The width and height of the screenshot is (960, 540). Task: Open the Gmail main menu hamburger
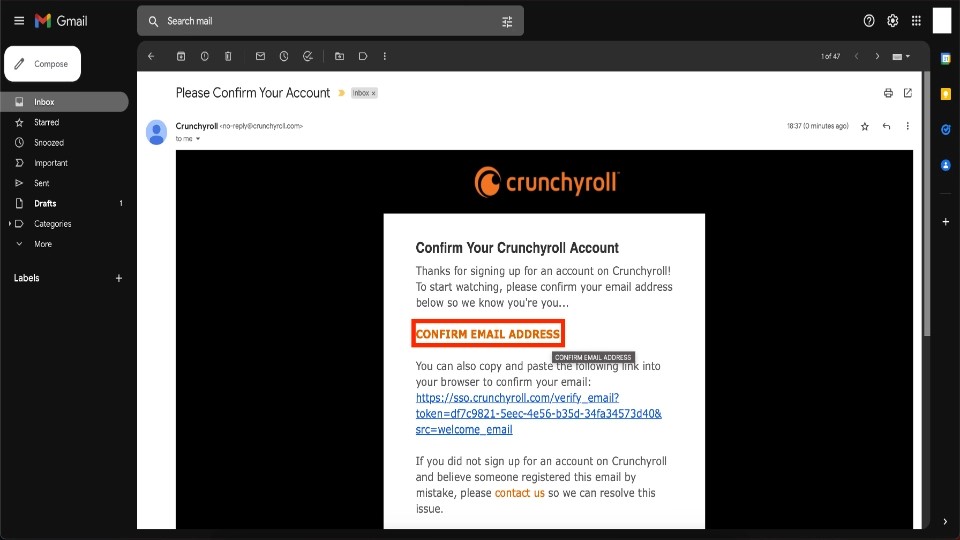(x=19, y=21)
